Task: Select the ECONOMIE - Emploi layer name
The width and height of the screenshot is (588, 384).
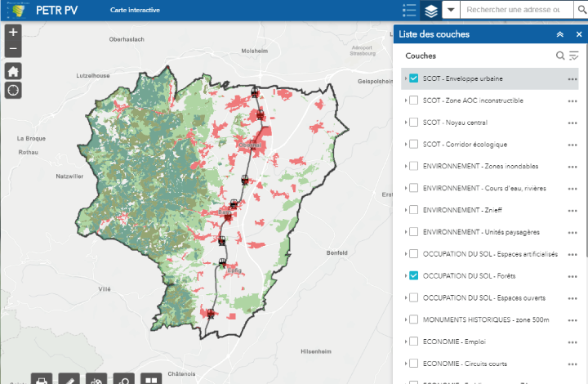Action: (454, 342)
